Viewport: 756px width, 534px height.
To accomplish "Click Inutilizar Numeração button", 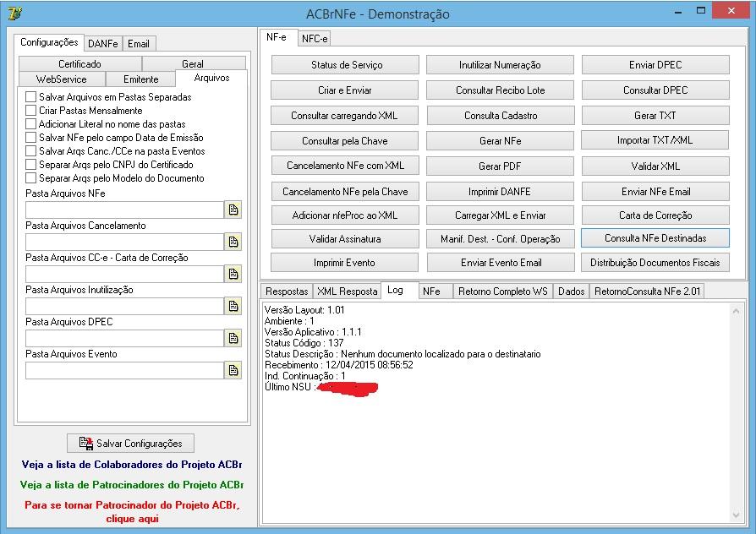I will (x=500, y=64).
